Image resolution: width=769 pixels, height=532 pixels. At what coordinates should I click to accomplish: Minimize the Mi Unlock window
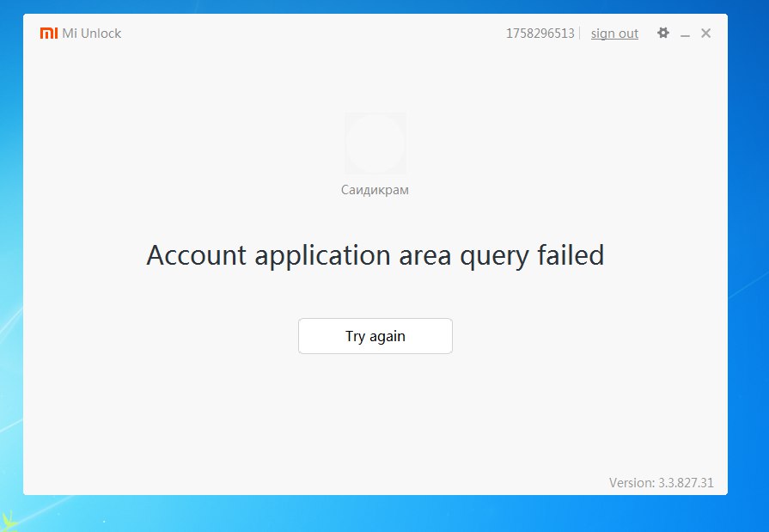click(685, 34)
